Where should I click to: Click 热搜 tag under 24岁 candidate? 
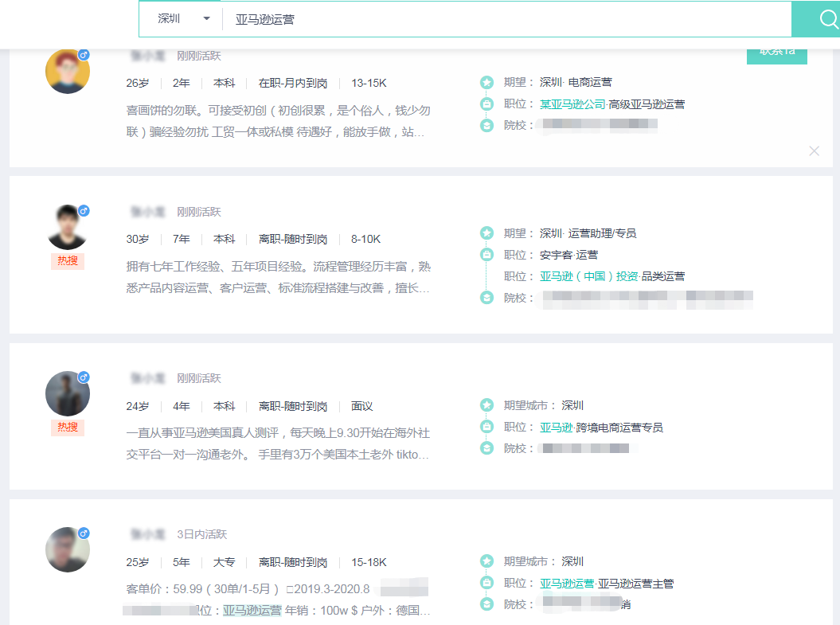(68, 428)
